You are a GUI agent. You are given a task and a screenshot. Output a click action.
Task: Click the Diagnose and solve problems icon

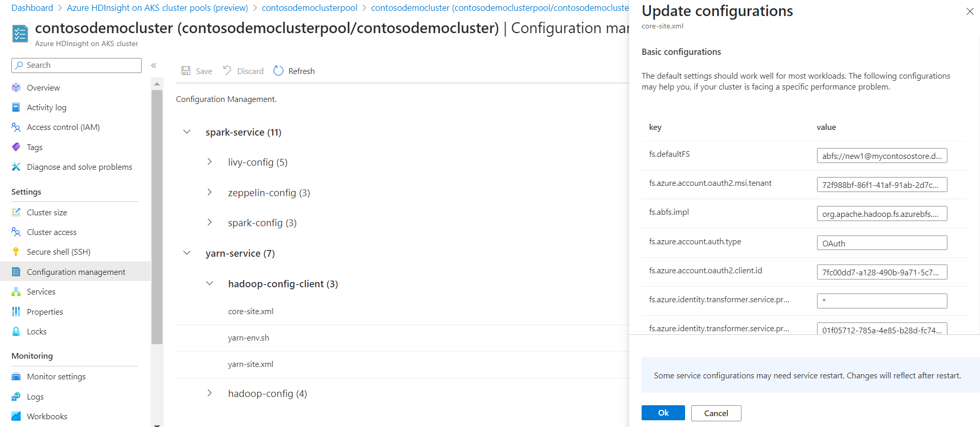[16, 167]
